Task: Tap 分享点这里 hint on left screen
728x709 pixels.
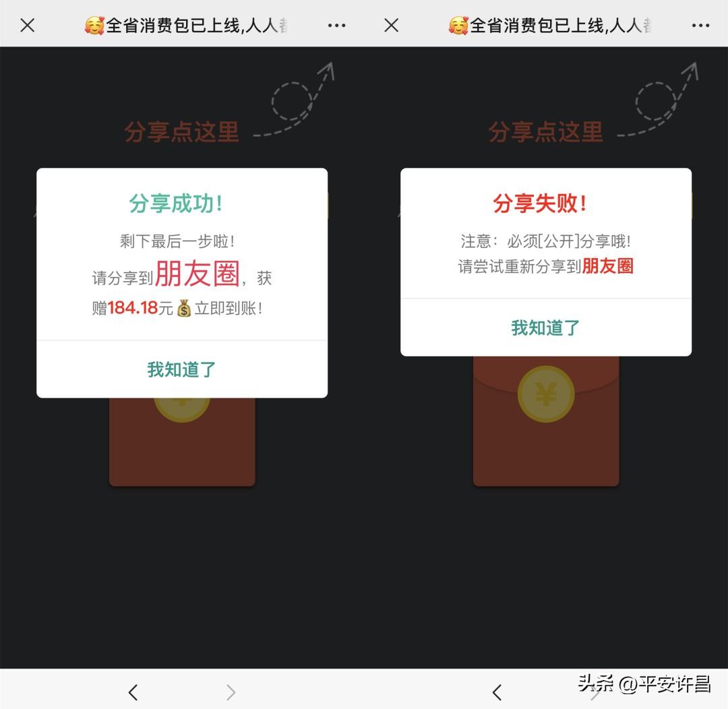Action: click(x=182, y=132)
